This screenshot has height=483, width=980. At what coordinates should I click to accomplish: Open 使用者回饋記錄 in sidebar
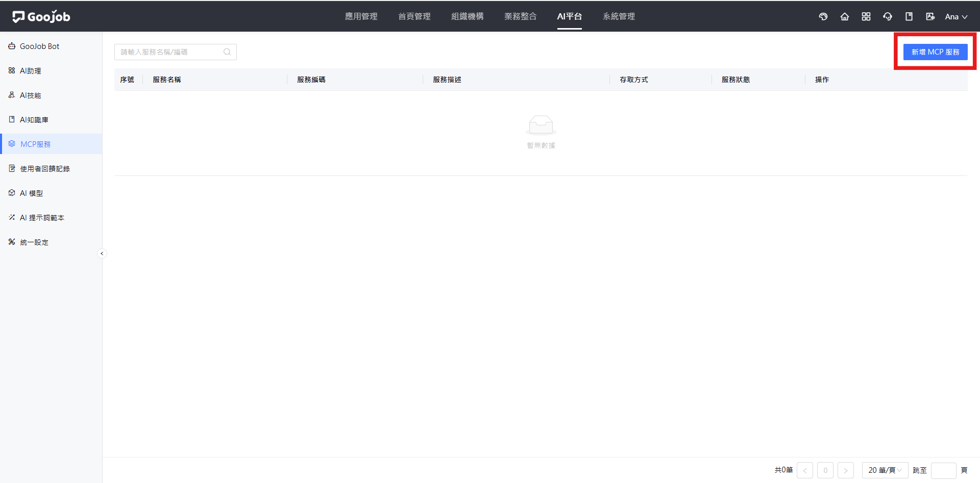51,169
